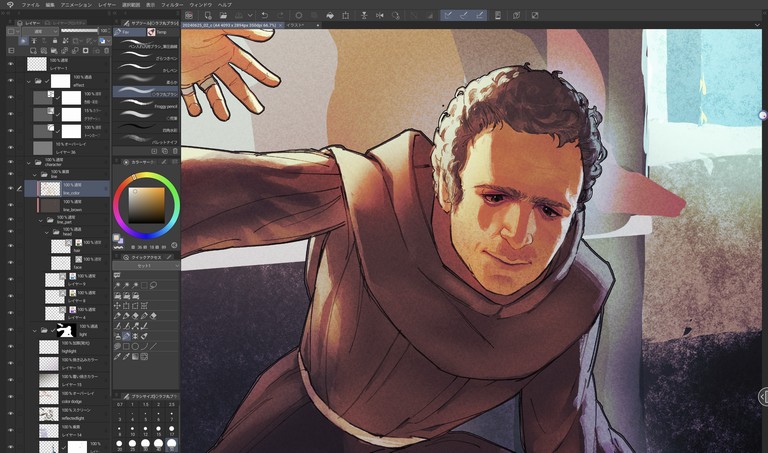
Task: Click the Flip horizontal icon in command bar
Action: coord(380,16)
